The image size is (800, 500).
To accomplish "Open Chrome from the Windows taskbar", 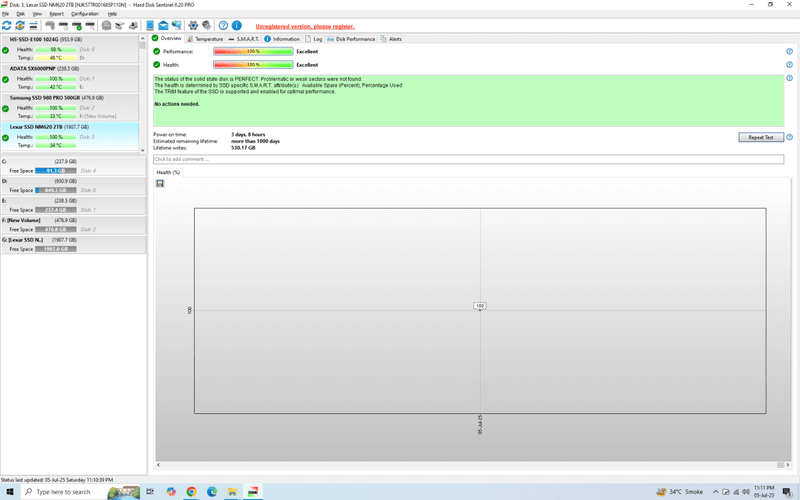I will pyautogui.click(x=192, y=492).
